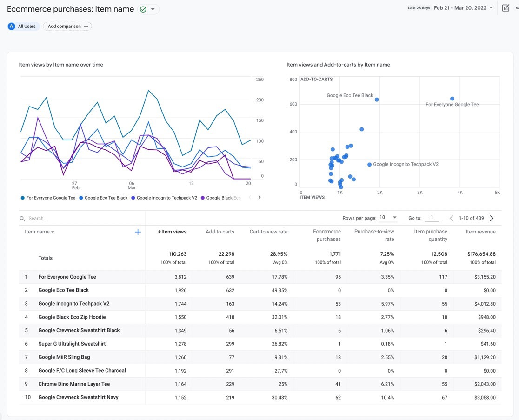Screen dimensions: 519x420
Task: Sort by Purchase-to-view rate column header
Action: 374,235
